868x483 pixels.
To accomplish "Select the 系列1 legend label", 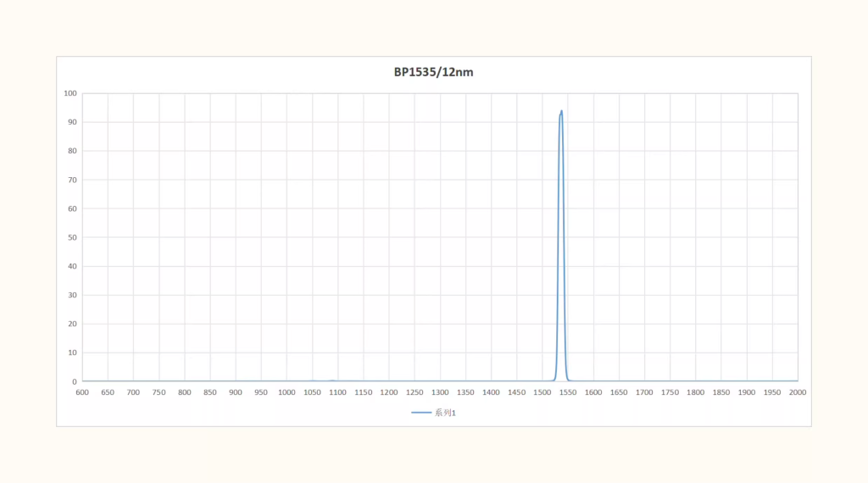I will 446,413.
